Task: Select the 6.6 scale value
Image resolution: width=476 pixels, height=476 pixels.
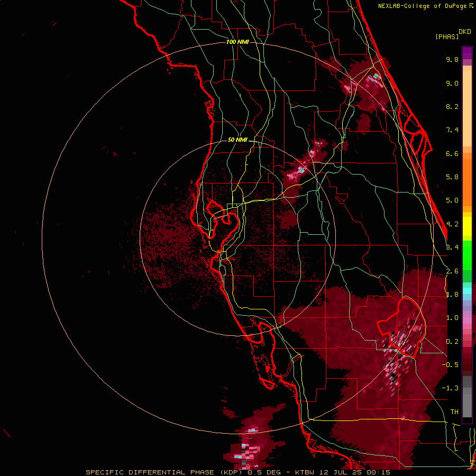Action: pyautogui.click(x=452, y=153)
